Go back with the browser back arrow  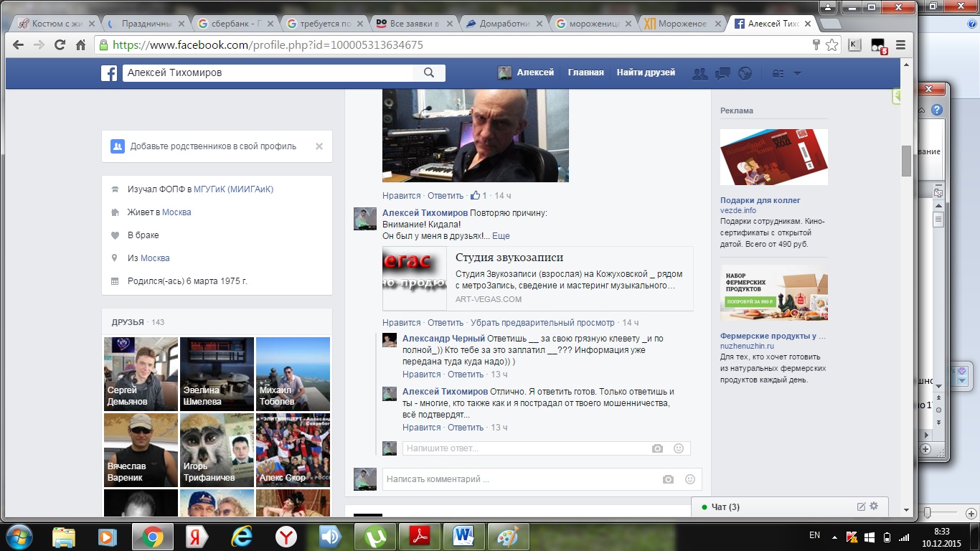click(x=19, y=44)
